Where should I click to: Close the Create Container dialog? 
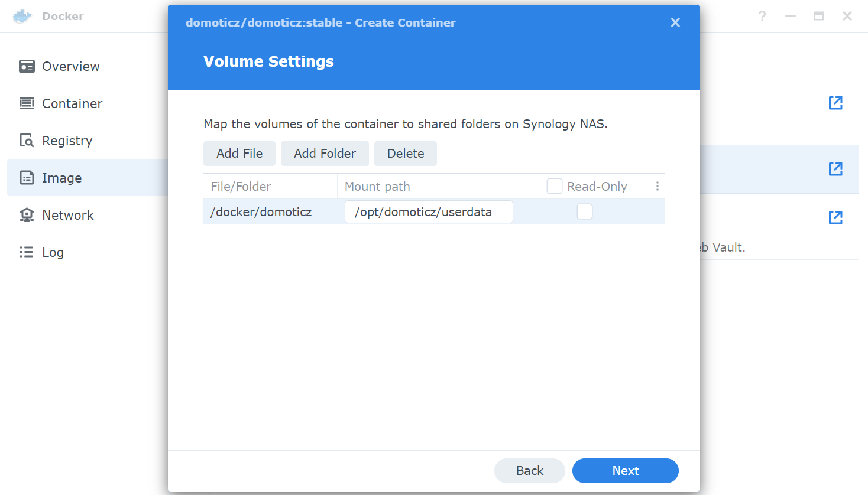click(675, 22)
